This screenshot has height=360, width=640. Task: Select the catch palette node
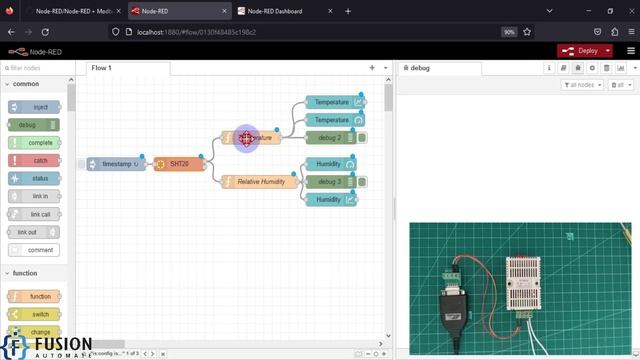34,160
